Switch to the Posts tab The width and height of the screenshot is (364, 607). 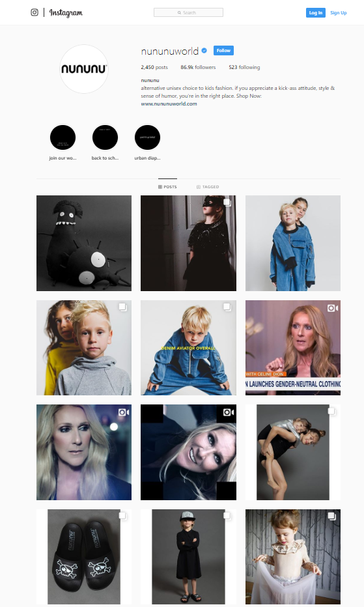pos(167,186)
